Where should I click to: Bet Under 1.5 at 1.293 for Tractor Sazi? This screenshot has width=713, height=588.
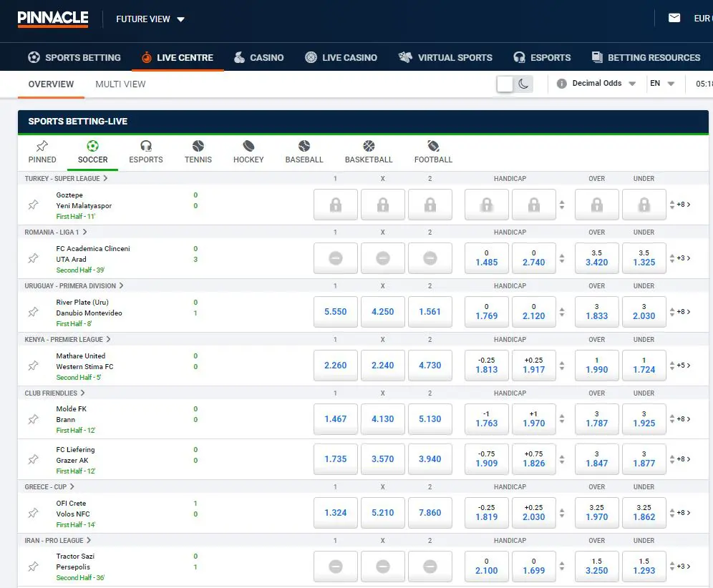[644, 567]
